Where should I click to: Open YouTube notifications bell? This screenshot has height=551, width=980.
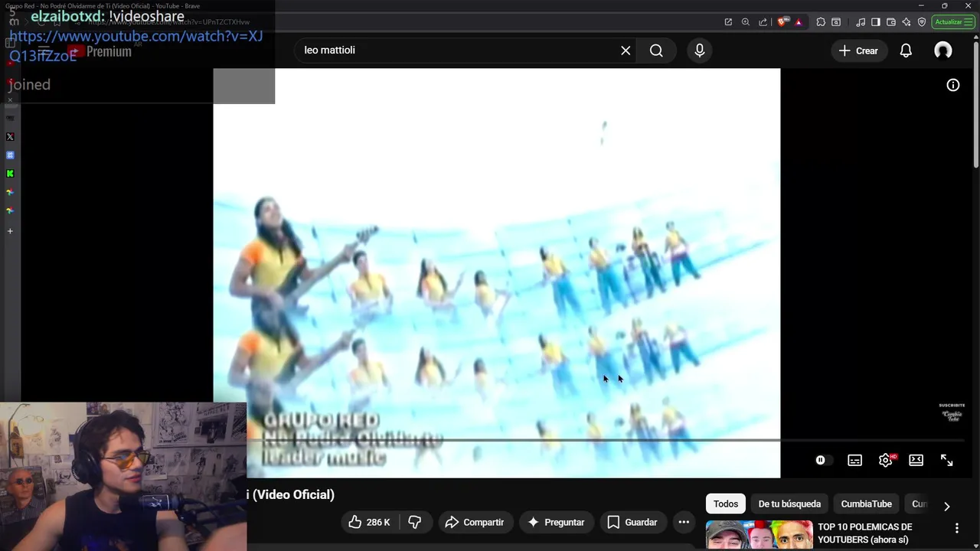click(x=906, y=51)
